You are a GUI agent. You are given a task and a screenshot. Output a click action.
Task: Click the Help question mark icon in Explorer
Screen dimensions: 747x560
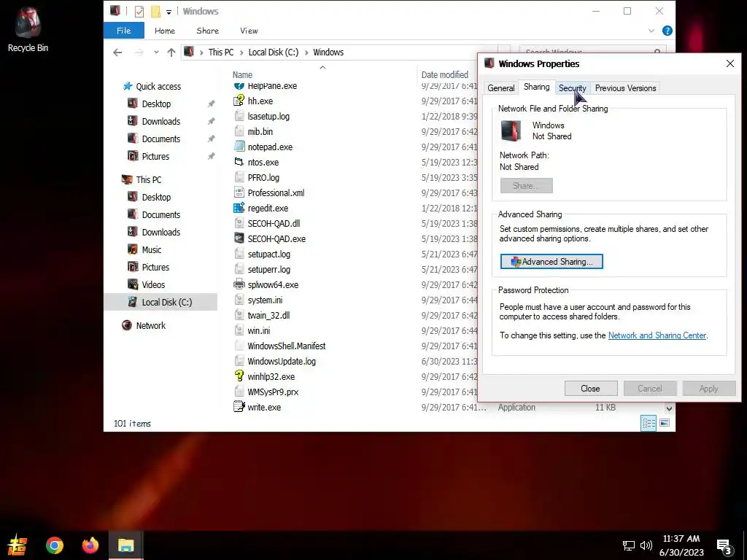(x=667, y=31)
